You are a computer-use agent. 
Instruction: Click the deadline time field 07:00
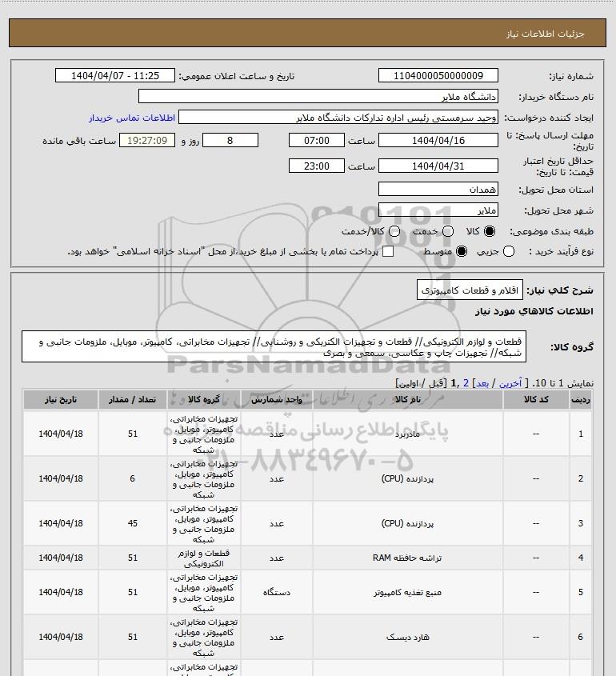click(317, 140)
